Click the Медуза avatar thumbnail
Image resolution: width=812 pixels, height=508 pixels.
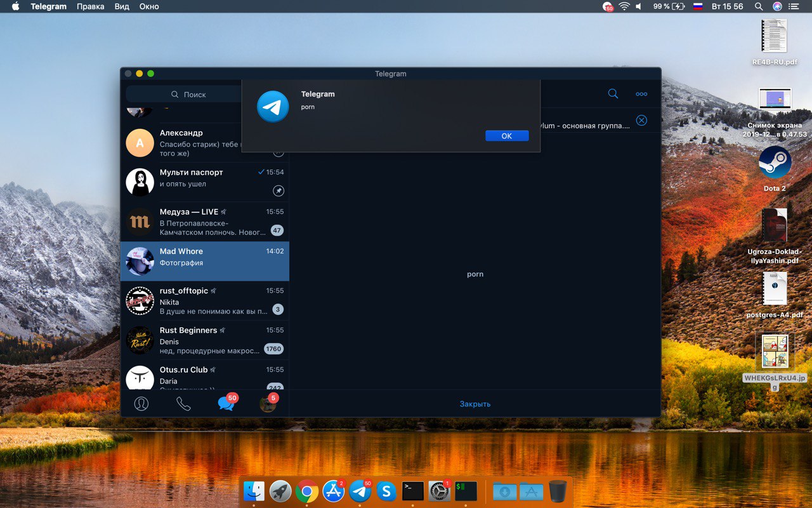140,222
